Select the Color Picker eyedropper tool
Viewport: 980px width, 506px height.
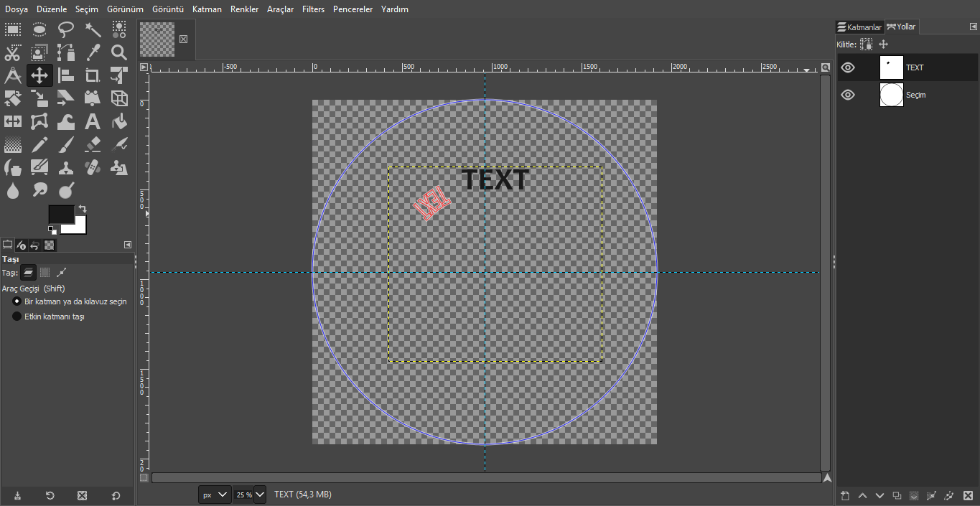(93, 52)
